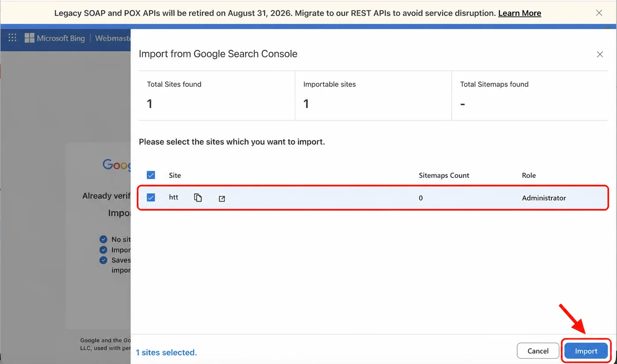Screen dimensions: 617x364
Task: Click the sitemaps count value 0
Action: (x=421, y=198)
